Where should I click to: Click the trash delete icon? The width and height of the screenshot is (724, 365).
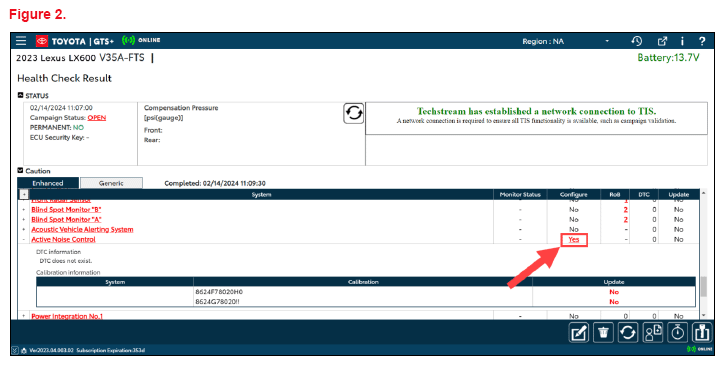pos(603,332)
